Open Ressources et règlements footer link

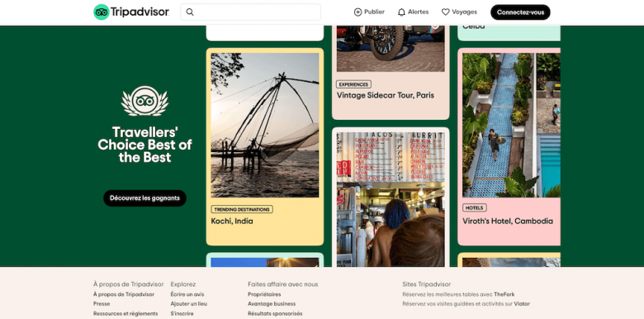point(125,314)
